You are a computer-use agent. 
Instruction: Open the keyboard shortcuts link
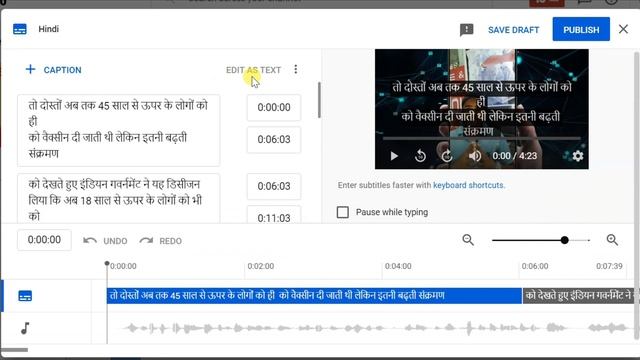[x=469, y=185]
